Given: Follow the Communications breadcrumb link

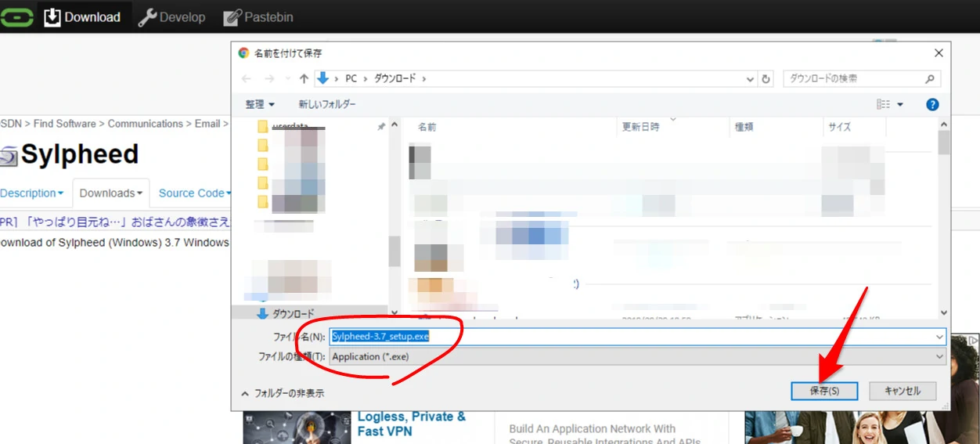Looking at the screenshot, I should pos(145,124).
